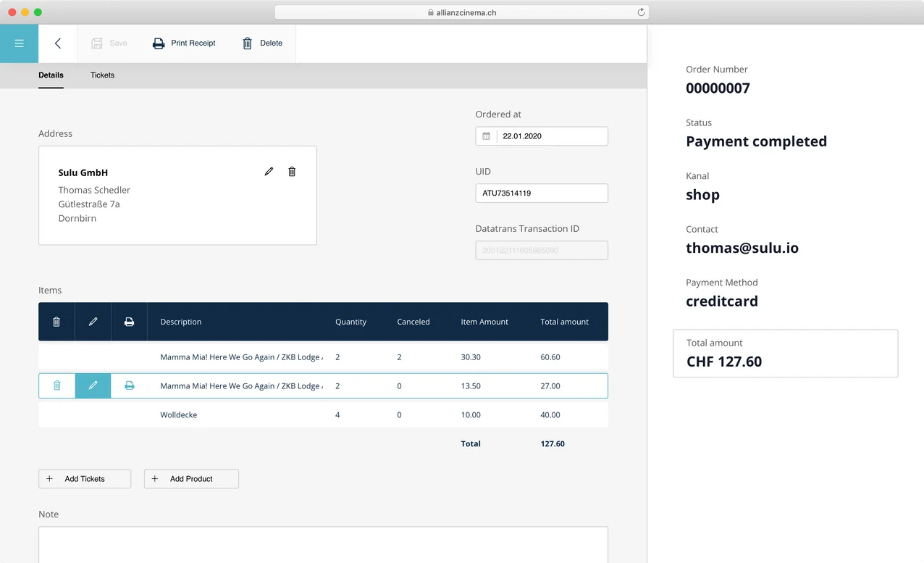Click into the UID input field

tap(541, 193)
